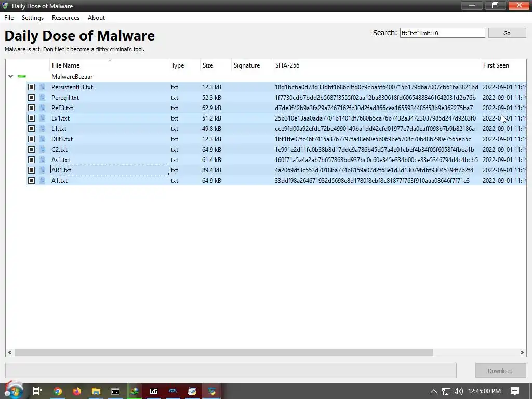
Task: Sort by File Name column header
Action: (x=109, y=65)
